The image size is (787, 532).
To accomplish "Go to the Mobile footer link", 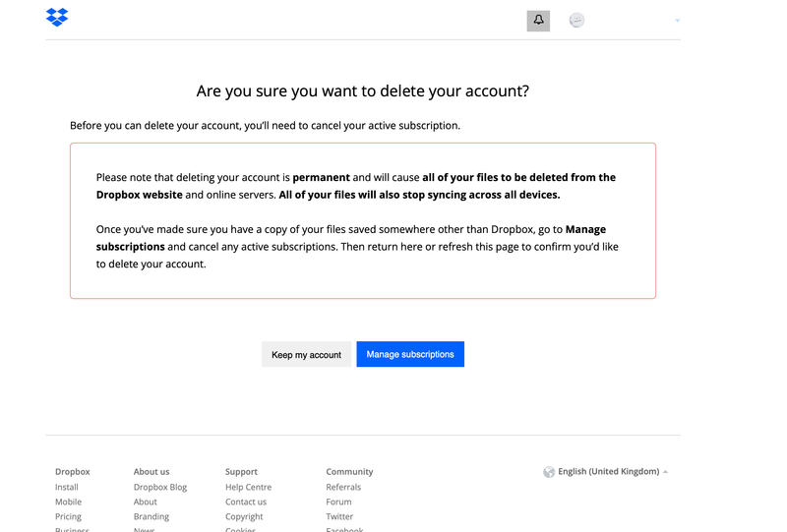I will (x=68, y=502).
